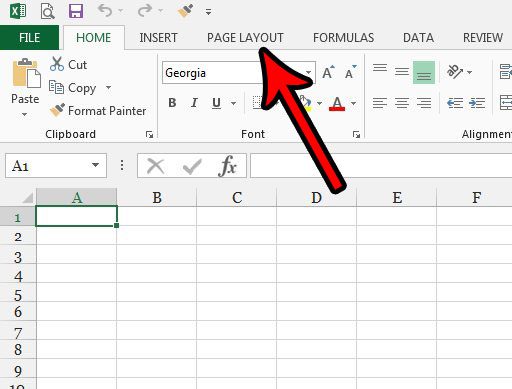
Task: Center cell text horizontally
Action: pos(402,103)
